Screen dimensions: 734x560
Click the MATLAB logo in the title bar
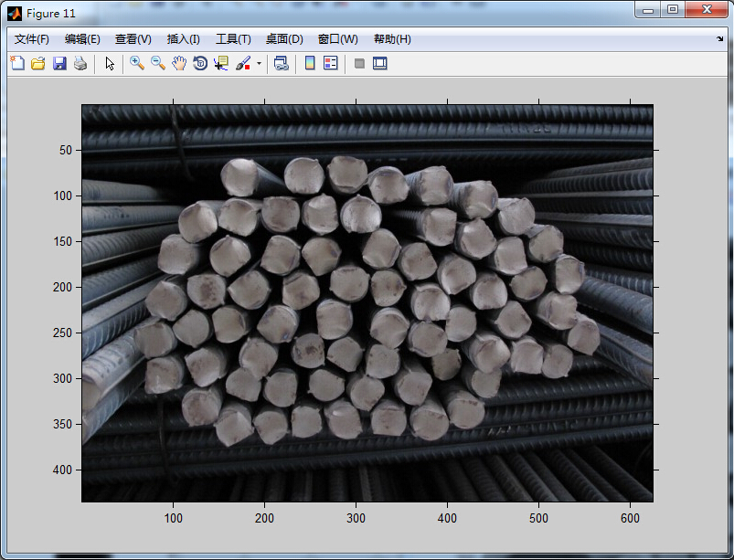pos(15,14)
